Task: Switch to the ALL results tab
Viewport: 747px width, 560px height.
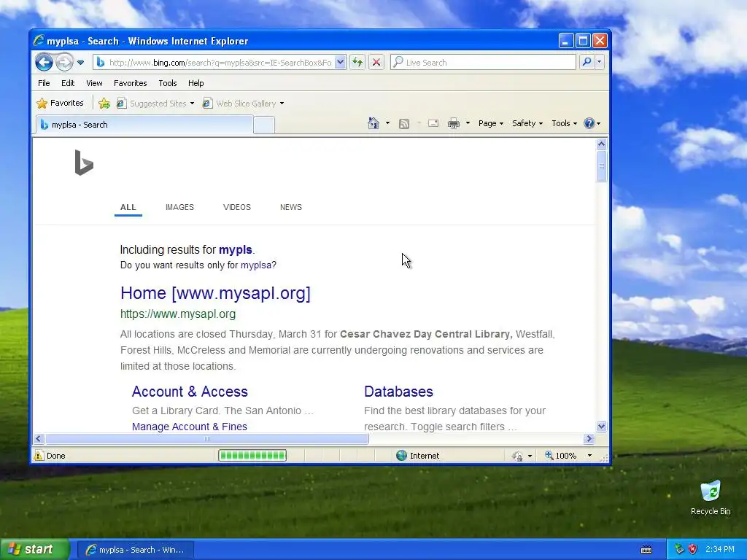Action: [128, 207]
